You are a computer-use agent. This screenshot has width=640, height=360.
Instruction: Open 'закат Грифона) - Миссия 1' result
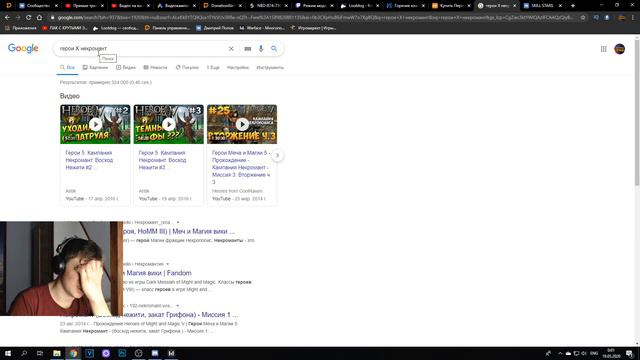(x=180, y=315)
